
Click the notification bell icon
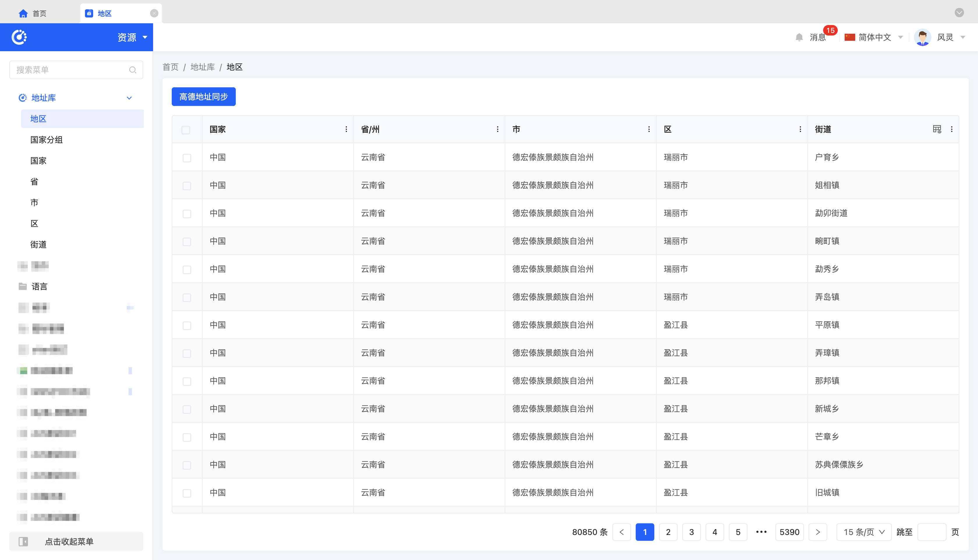coord(799,37)
